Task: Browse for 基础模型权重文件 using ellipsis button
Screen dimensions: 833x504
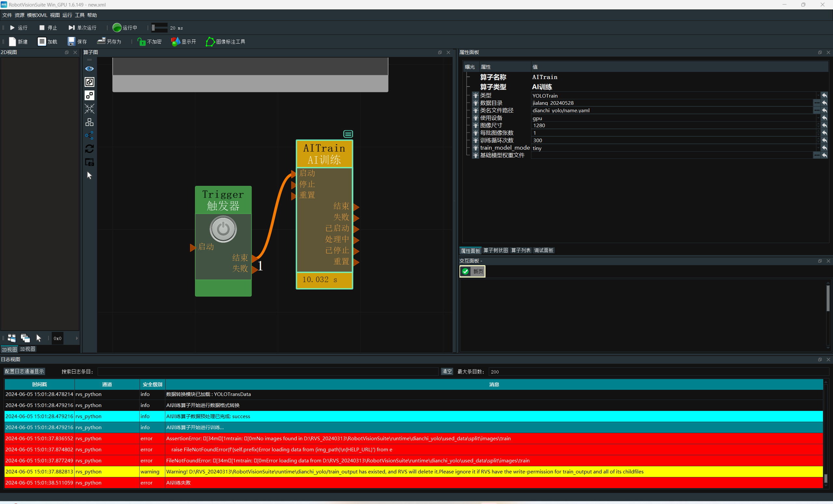Action: tap(816, 155)
